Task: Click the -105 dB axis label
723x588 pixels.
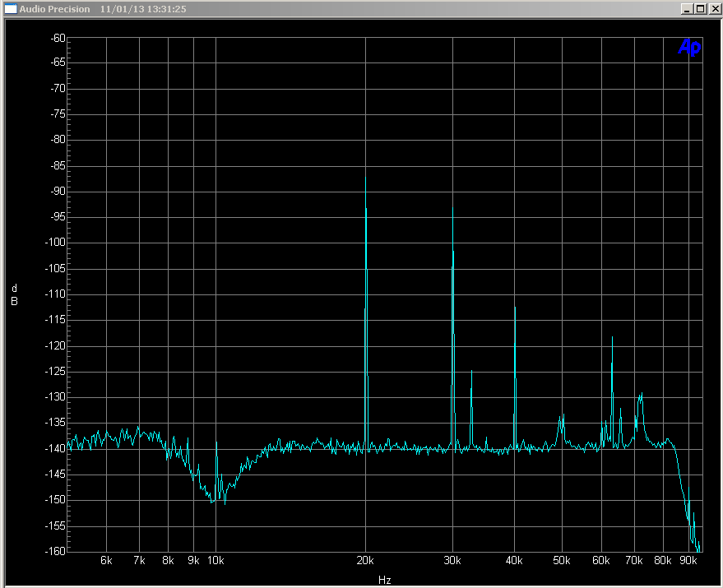Action: 55,268
